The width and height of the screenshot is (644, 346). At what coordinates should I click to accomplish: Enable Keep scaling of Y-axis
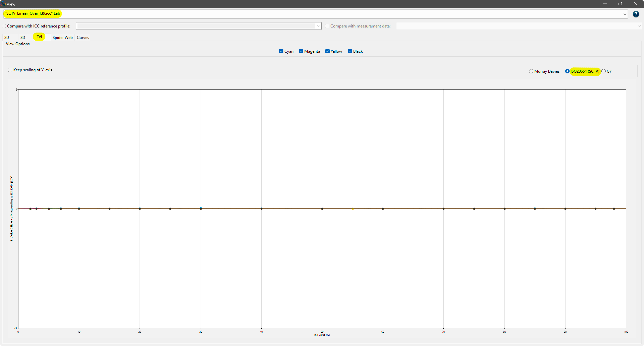click(10, 70)
